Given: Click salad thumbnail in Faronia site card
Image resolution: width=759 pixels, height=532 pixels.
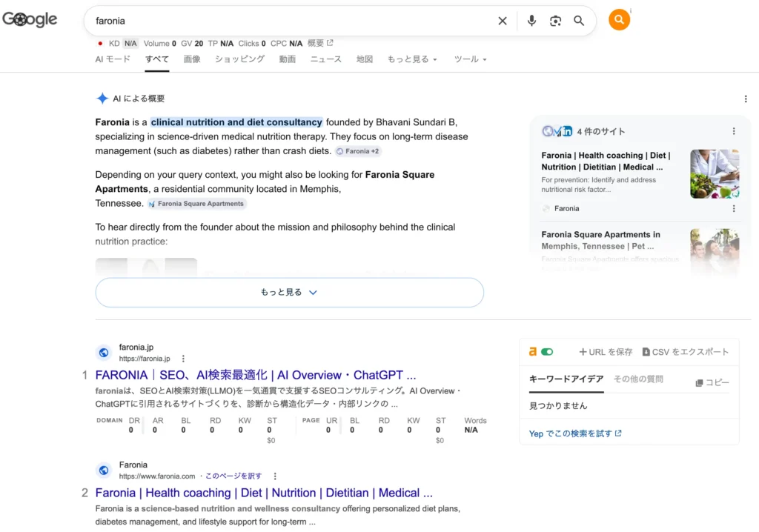Looking at the screenshot, I should pyautogui.click(x=715, y=174).
